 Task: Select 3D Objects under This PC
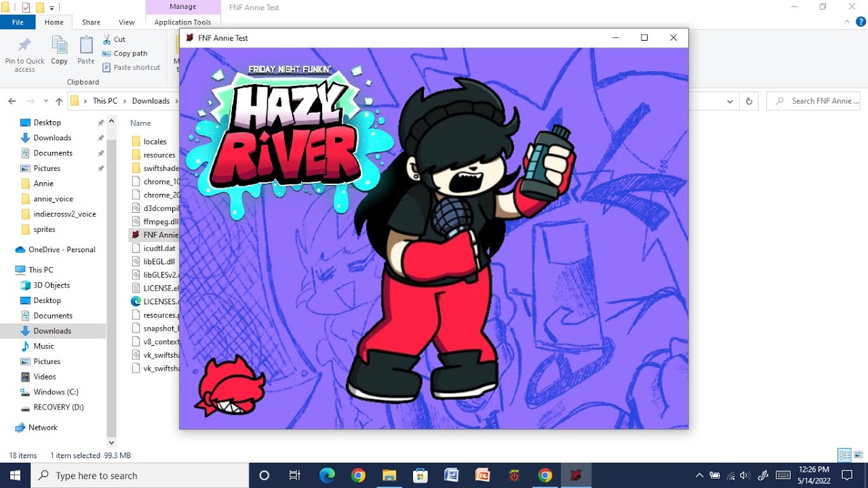click(x=52, y=285)
